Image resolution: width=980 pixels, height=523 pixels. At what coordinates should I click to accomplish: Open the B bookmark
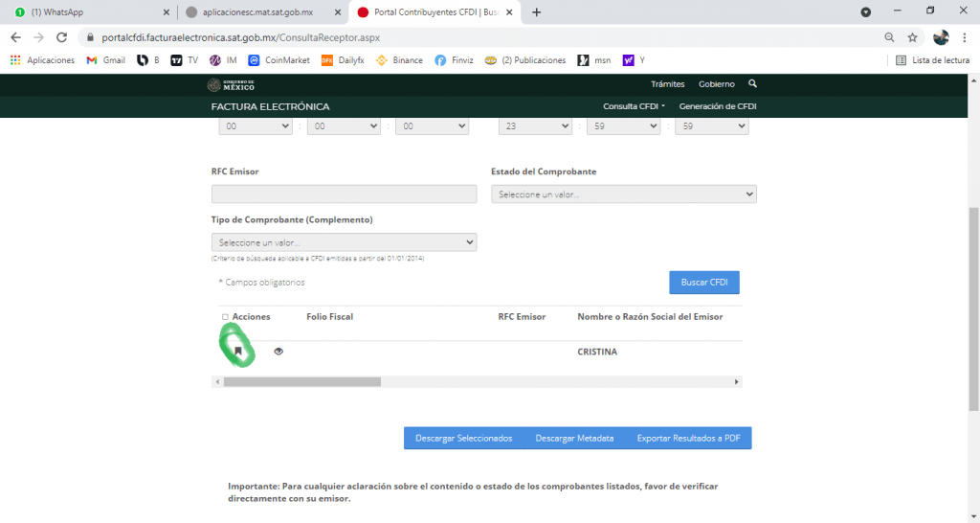coord(148,60)
